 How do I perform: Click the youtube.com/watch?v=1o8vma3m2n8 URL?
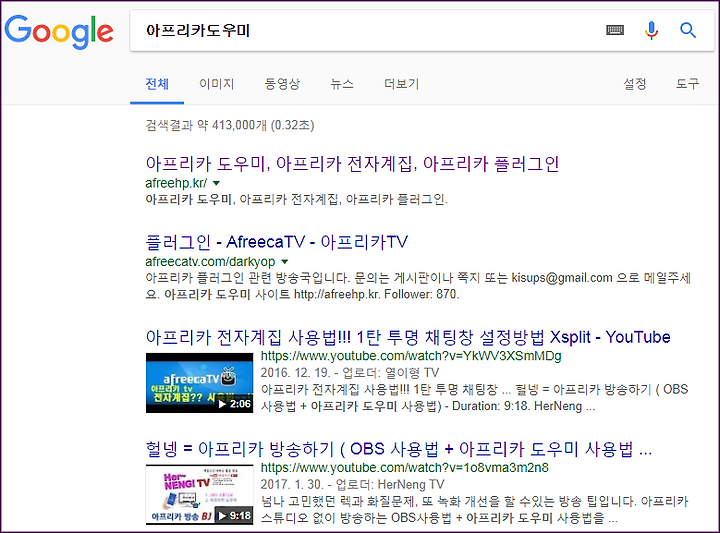[x=405, y=468]
